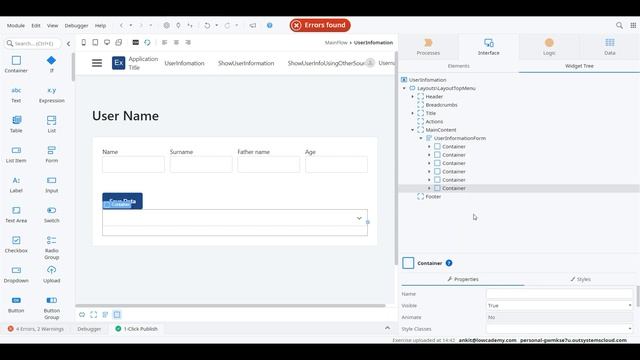Expand the Title node in widget tree

[413, 113]
